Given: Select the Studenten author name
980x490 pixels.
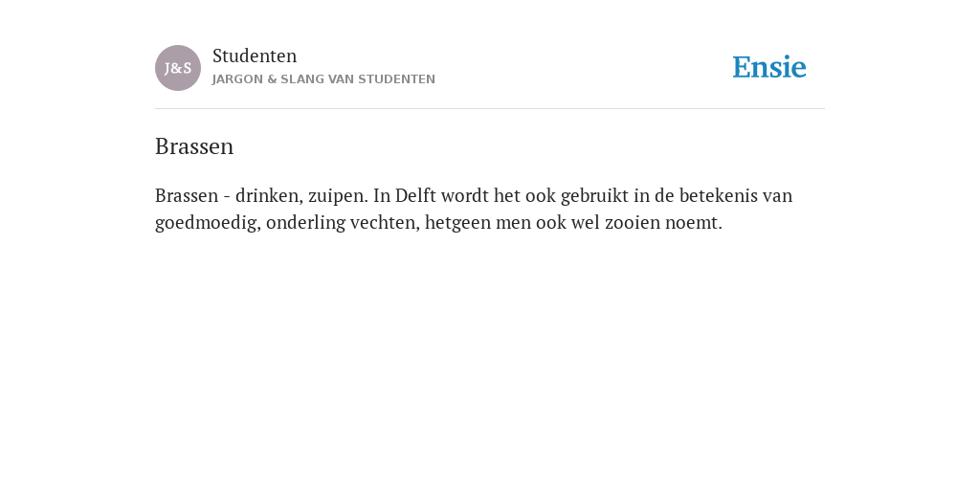Looking at the screenshot, I should pos(255,56).
